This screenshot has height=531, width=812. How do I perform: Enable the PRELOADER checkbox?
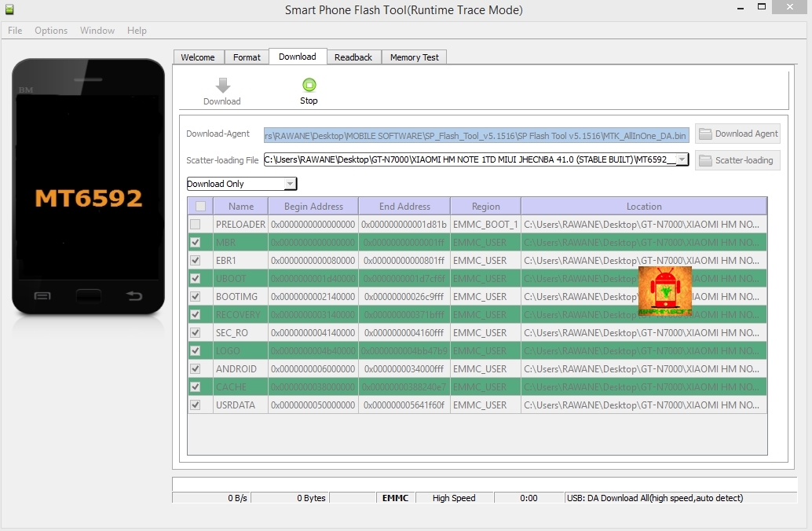[196, 225]
